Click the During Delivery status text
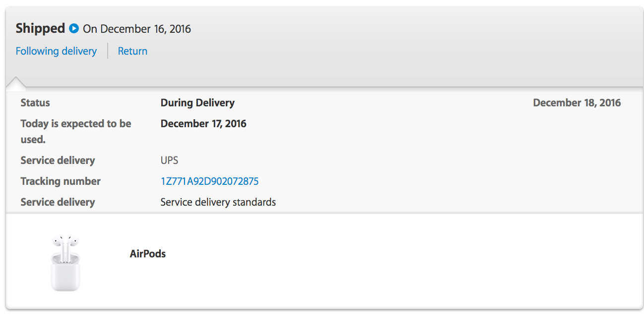The image size is (644, 316). click(x=197, y=103)
